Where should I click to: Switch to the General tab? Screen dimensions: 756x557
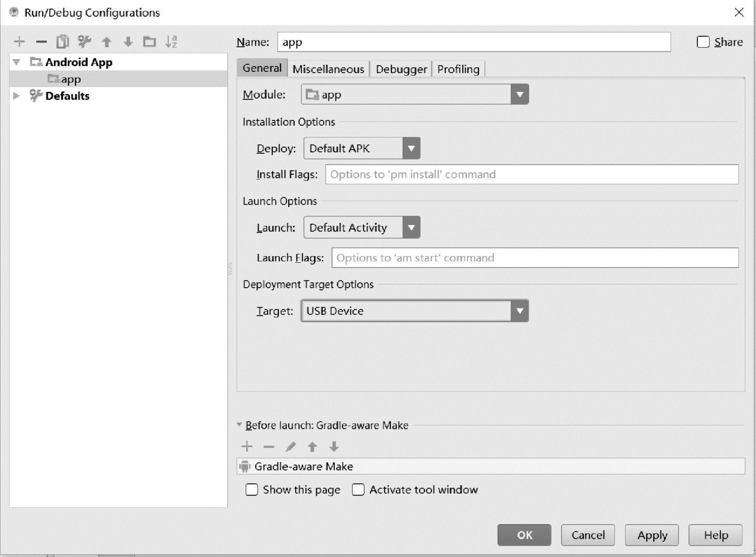click(x=262, y=68)
